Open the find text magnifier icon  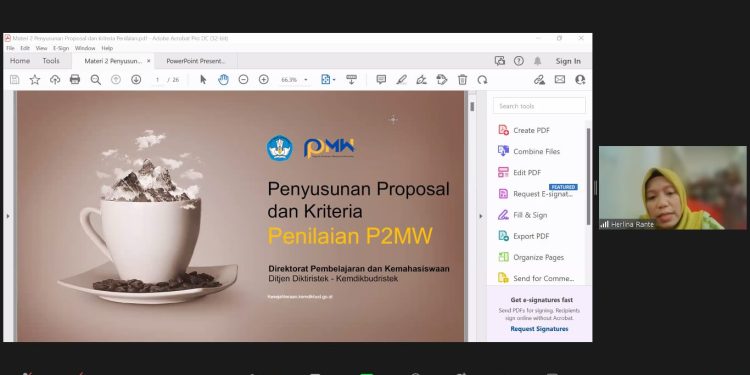(96, 80)
